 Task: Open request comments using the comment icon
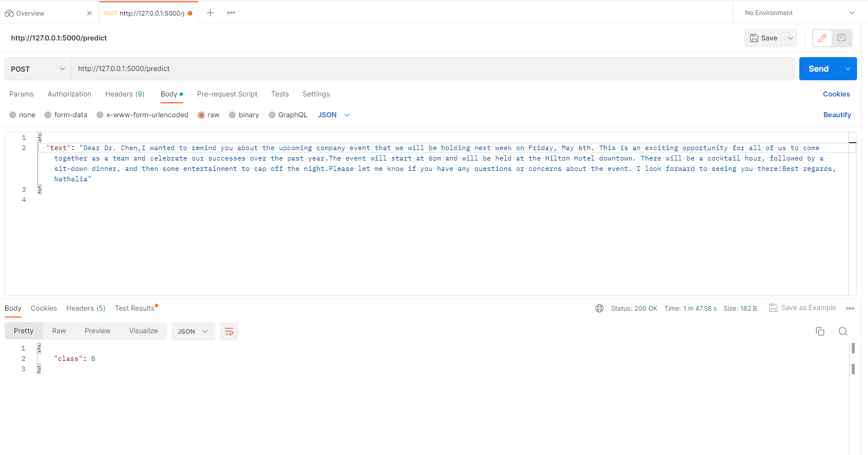(841, 38)
